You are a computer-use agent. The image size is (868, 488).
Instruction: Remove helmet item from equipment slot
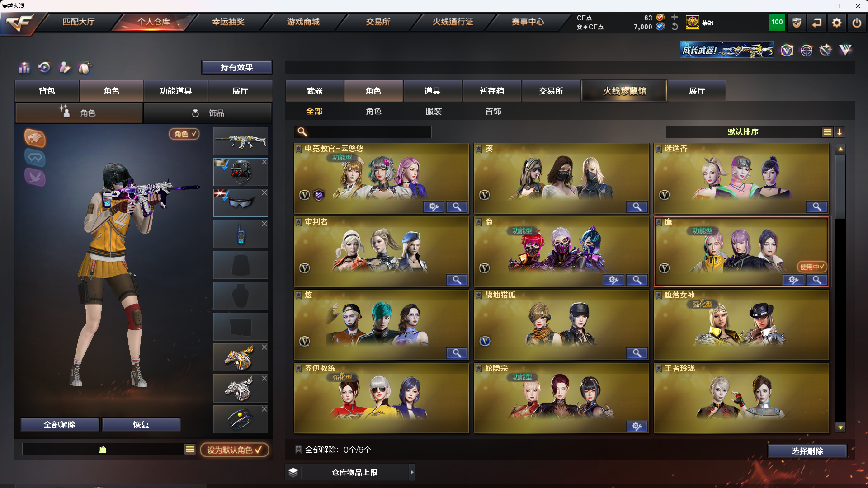(264, 162)
